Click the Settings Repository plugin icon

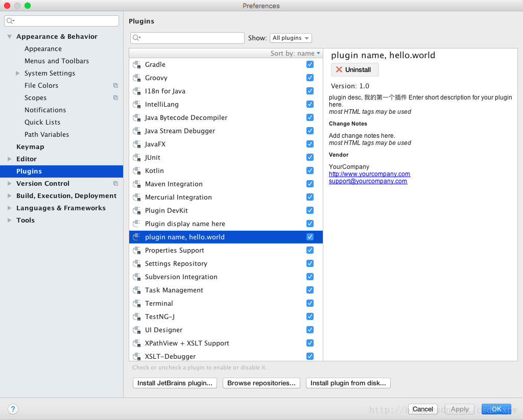[x=137, y=264]
